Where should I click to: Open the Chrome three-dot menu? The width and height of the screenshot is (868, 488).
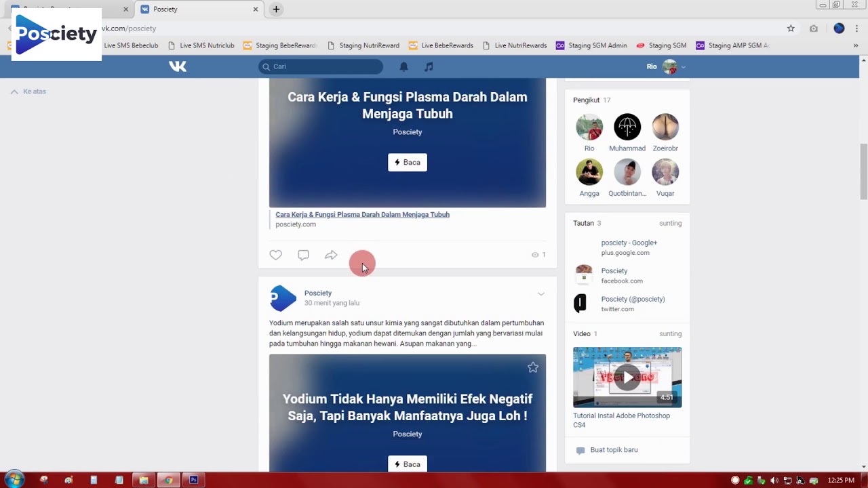[857, 28]
